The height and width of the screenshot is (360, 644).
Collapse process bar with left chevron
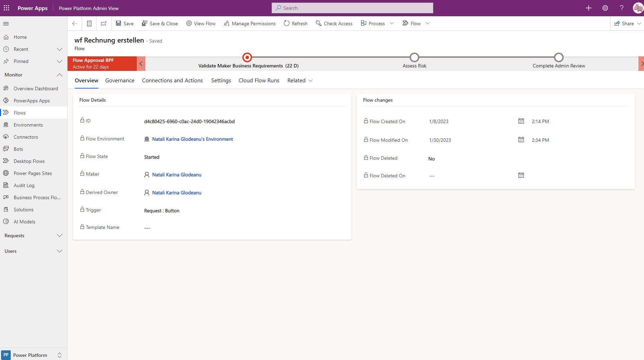141,64
